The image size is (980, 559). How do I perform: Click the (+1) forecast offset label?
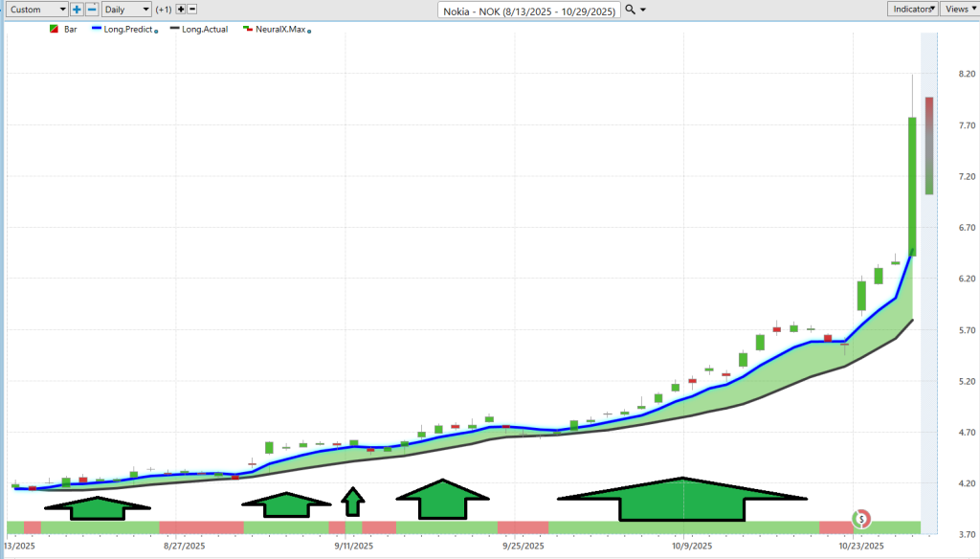[164, 10]
